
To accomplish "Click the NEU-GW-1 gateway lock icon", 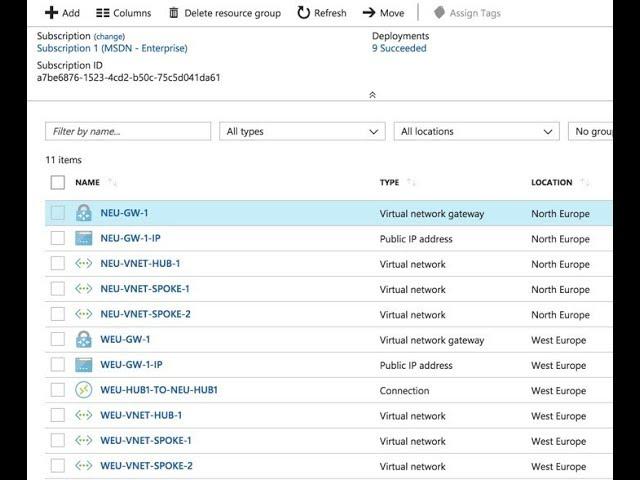I will pyautogui.click(x=84, y=213).
